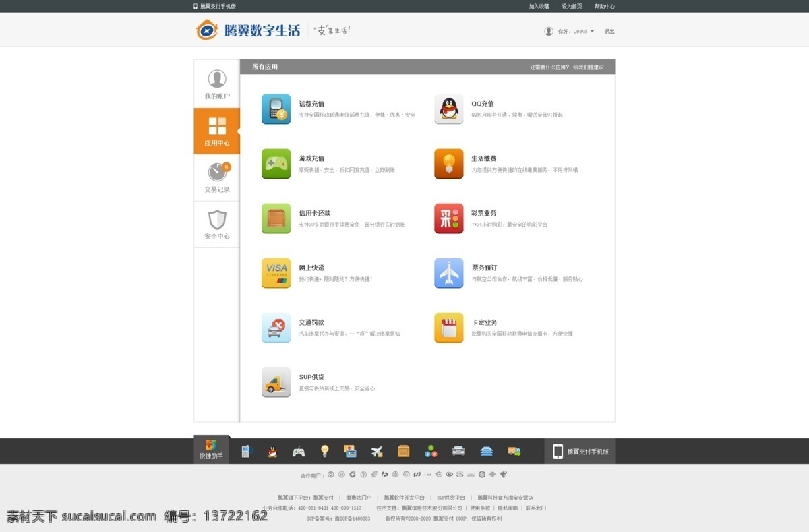Click the 所有应用 panel heading
809x532 pixels.
(265, 67)
